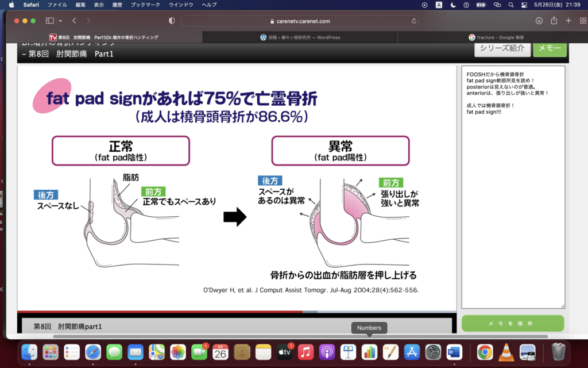The image size is (588, 368).
Task: Show the Safari tab overview
Action: click(x=582, y=21)
